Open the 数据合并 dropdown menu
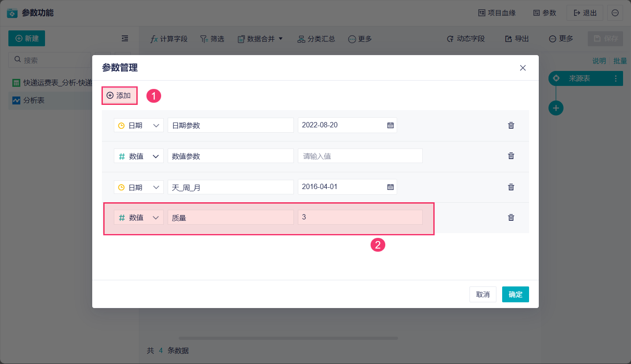Image resolution: width=631 pixels, height=364 pixels. [260, 39]
